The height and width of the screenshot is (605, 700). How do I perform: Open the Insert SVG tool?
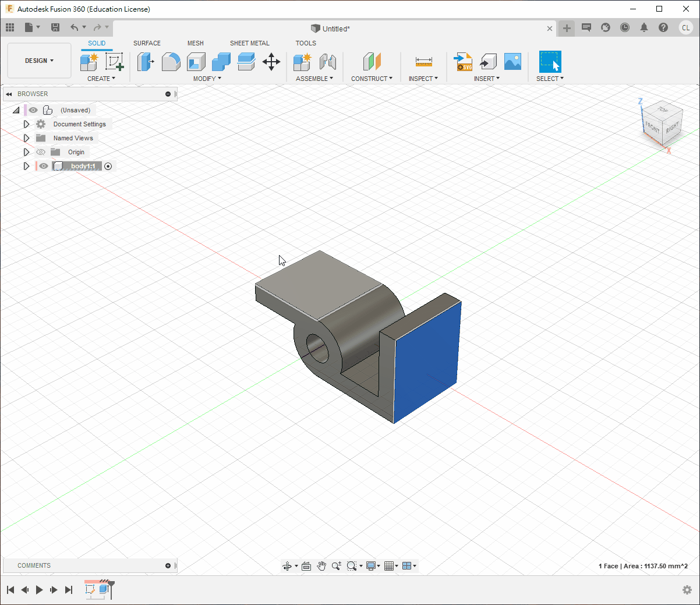(x=464, y=62)
